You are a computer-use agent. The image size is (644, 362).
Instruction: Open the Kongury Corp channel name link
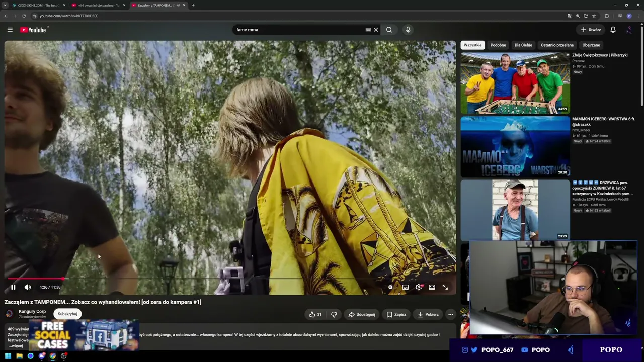pyautogui.click(x=32, y=311)
